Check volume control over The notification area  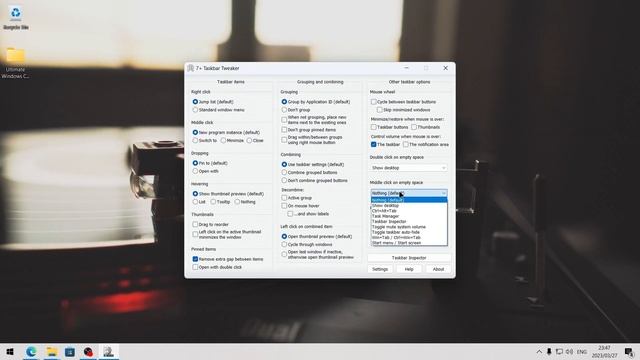click(x=426, y=144)
